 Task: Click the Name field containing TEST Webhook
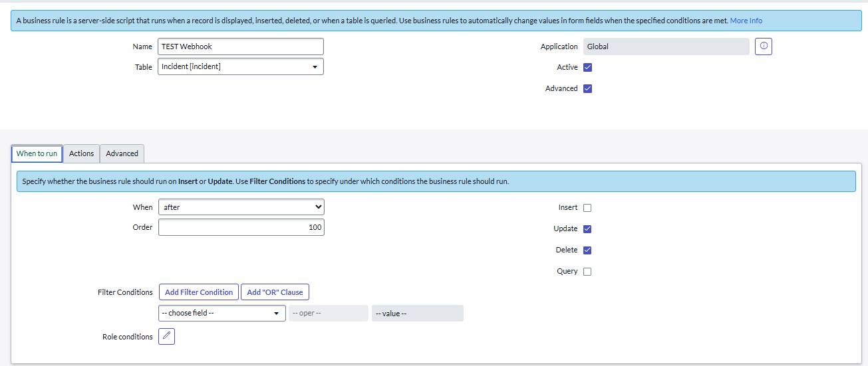point(240,46)
